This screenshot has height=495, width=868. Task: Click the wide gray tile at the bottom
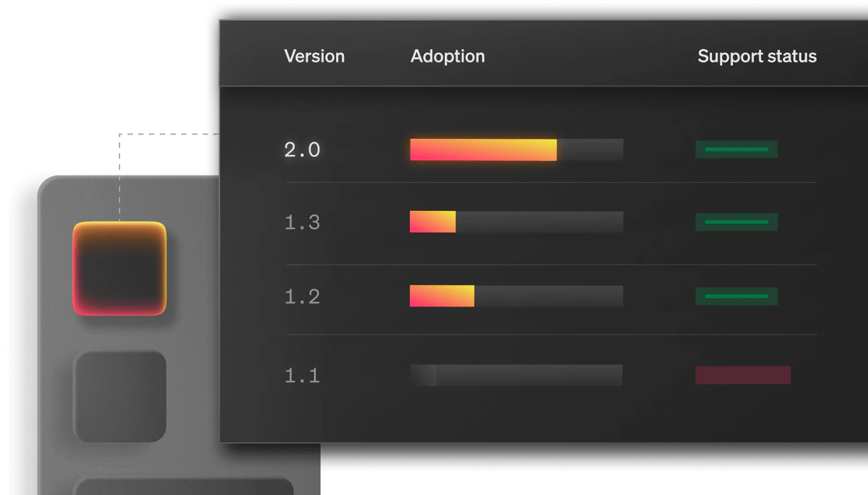tap(182, 485)
